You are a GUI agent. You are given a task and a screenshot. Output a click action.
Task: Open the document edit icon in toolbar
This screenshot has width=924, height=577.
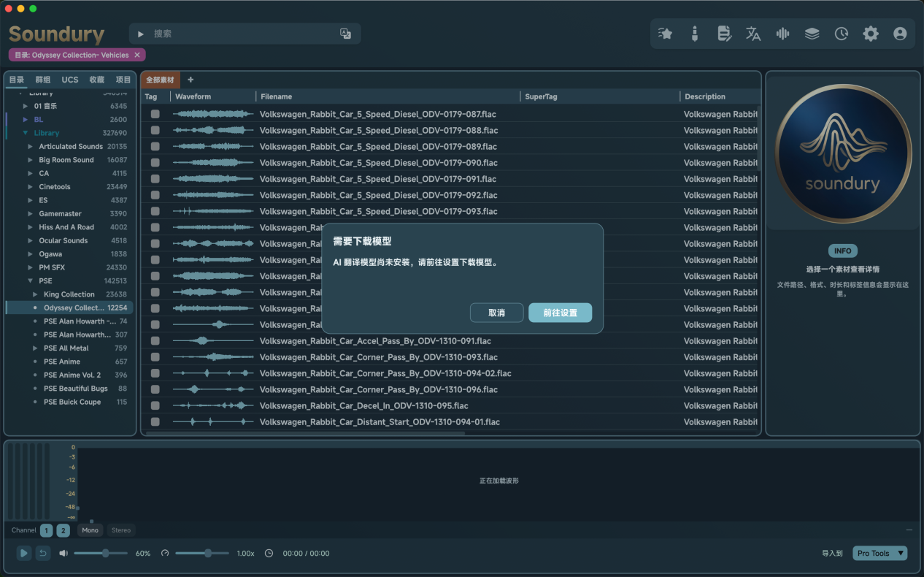724,34
